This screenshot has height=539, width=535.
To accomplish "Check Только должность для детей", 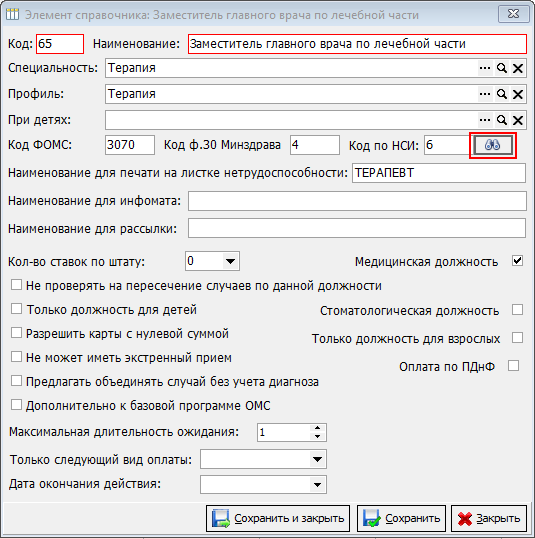I will [x=16, y=309].
